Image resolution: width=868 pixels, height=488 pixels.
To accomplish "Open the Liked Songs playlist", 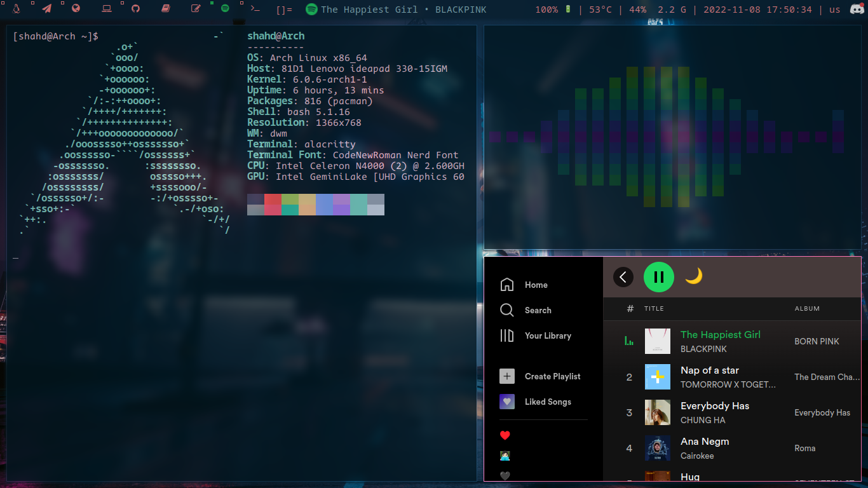I will tap(547, 402).
